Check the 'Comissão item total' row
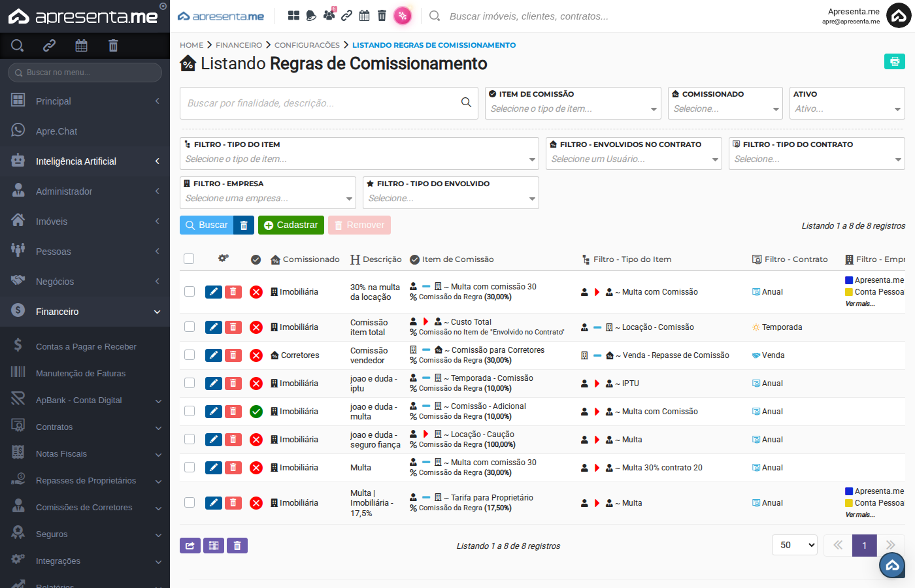915x588 pixels. pos(190,327)
